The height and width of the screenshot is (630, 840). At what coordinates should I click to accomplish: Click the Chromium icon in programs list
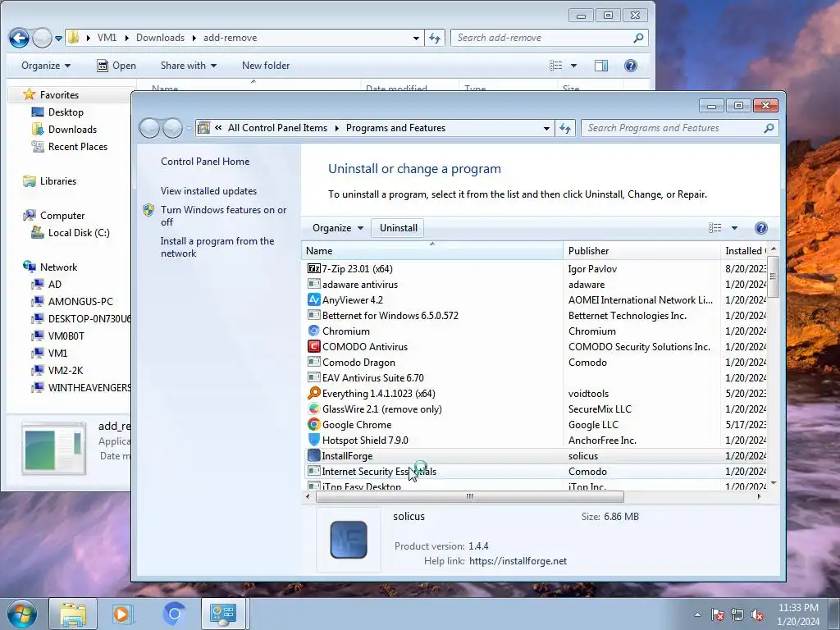(x=314, y=331)
